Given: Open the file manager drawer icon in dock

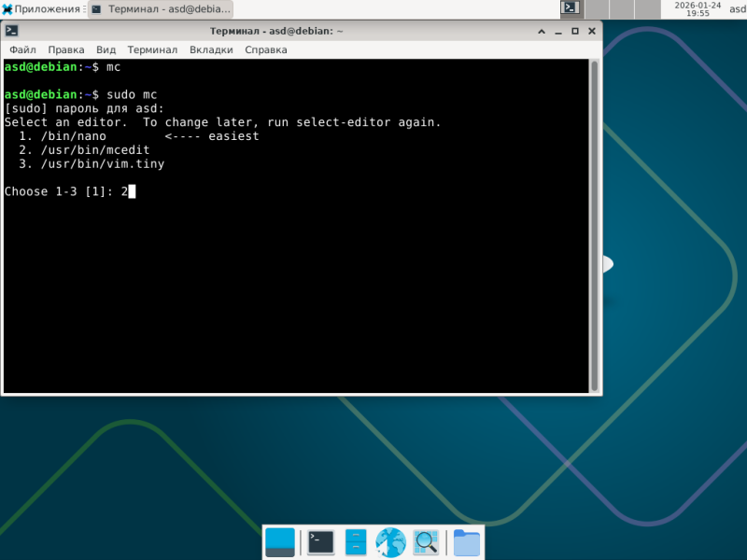Looking at the screenshot, I should (356, 542).
